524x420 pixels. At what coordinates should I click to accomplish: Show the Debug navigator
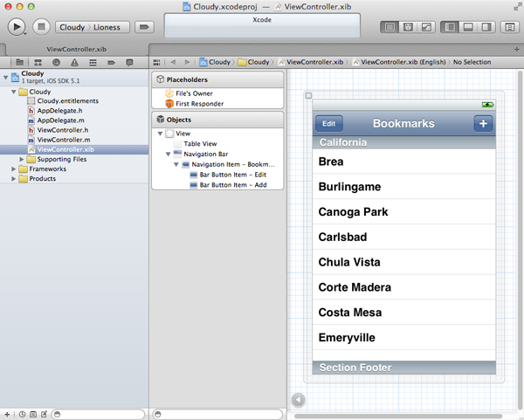(x=93, y=62)
